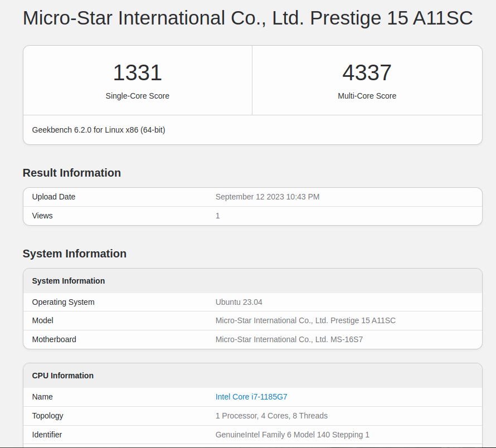Click the page title Prestige 15 A11SC heading
This screenshot has height=448, width=496.
pyautogui.click(x=247, y=18)
